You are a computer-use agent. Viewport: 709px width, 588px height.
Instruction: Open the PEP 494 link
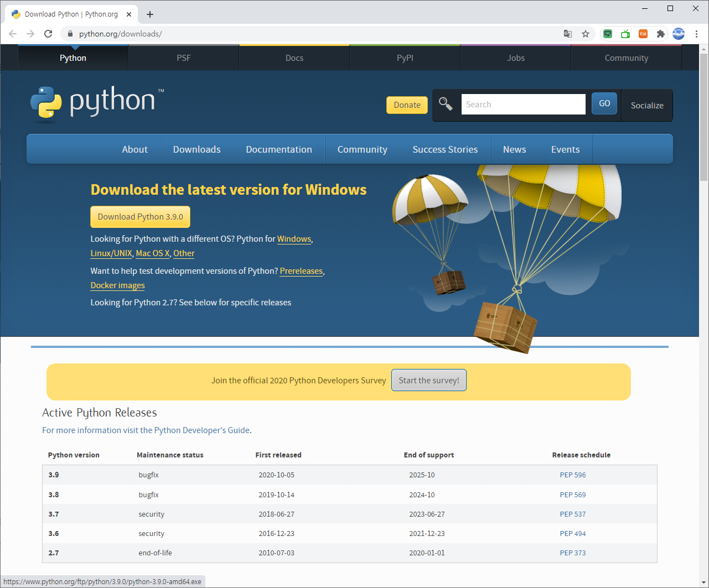pyautogui.click(x=573, y=534)
